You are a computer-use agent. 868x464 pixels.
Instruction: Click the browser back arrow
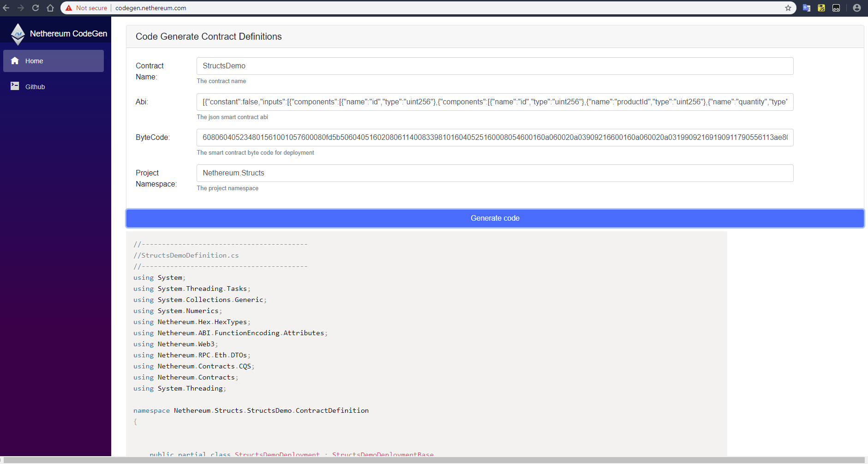click(6, 8)
